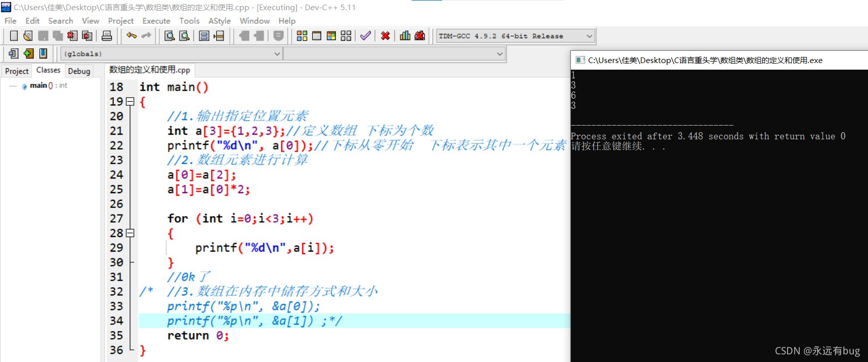Click the grey shield toolbar icon

coord(278,36)
